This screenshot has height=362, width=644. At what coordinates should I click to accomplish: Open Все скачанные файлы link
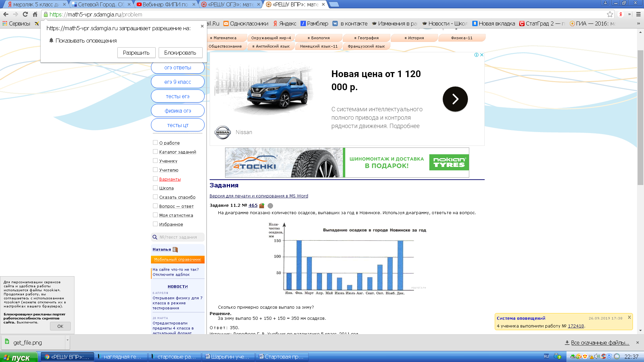pyautogui.click(x=597, y=343)
